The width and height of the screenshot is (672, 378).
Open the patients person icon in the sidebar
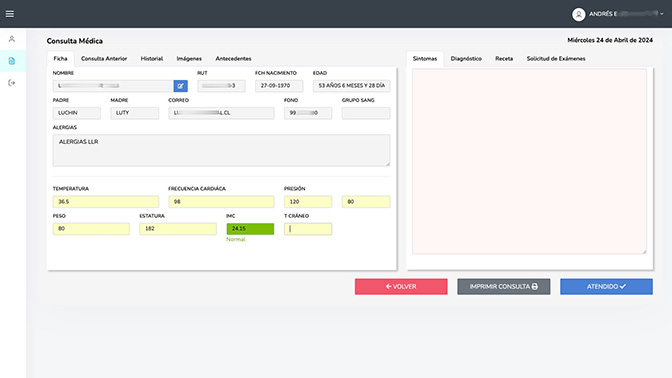[12, 39]
